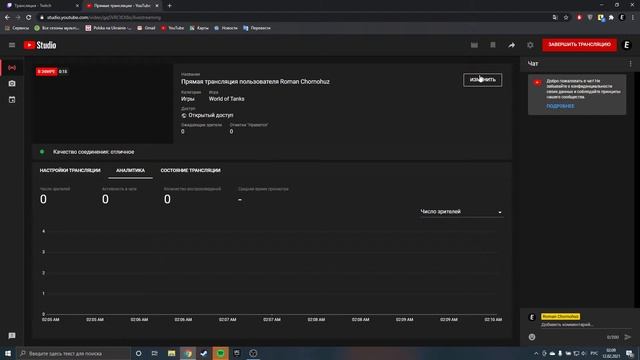The width and height of the screenshot is (640, 360).
Task: Expand the Число зрителей chart dropdown
Action: 461,212
